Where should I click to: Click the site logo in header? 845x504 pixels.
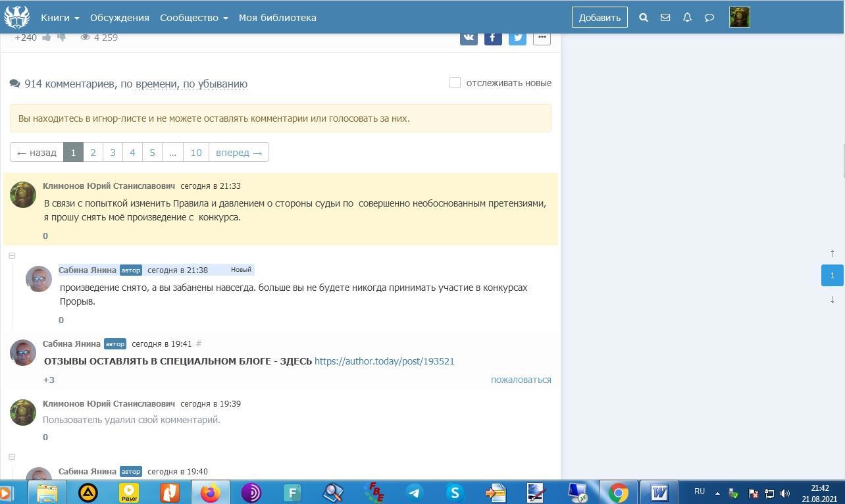tap(17, 17)
